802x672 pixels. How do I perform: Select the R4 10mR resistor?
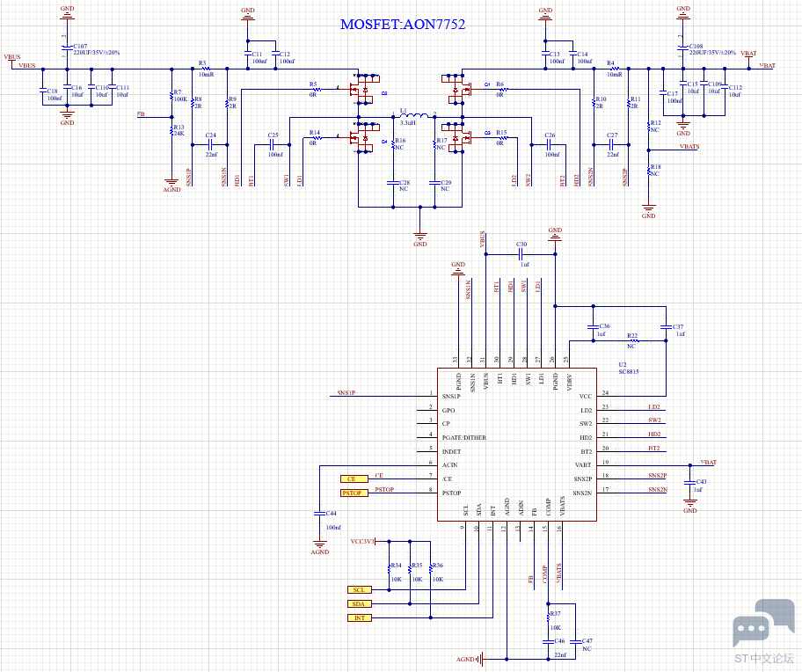tap(613, 69)
